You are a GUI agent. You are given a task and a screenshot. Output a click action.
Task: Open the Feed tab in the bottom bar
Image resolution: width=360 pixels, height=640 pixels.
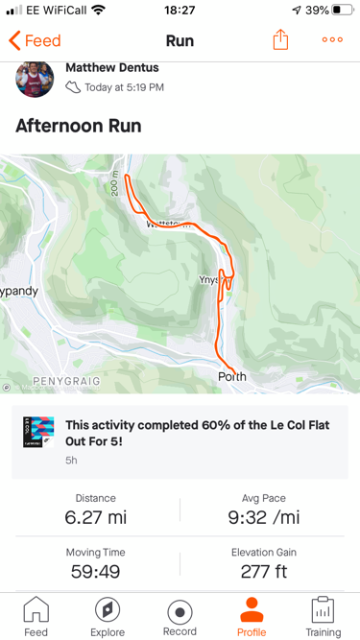(36, 617)
